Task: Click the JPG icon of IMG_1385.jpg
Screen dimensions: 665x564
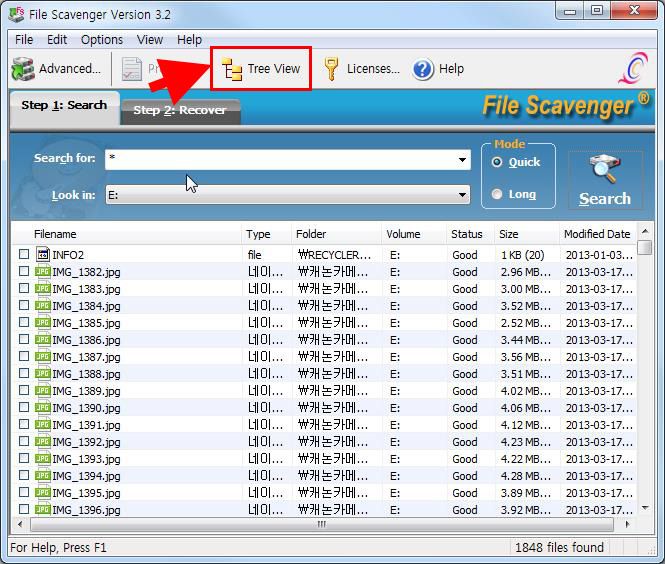Action: point(43,323)
